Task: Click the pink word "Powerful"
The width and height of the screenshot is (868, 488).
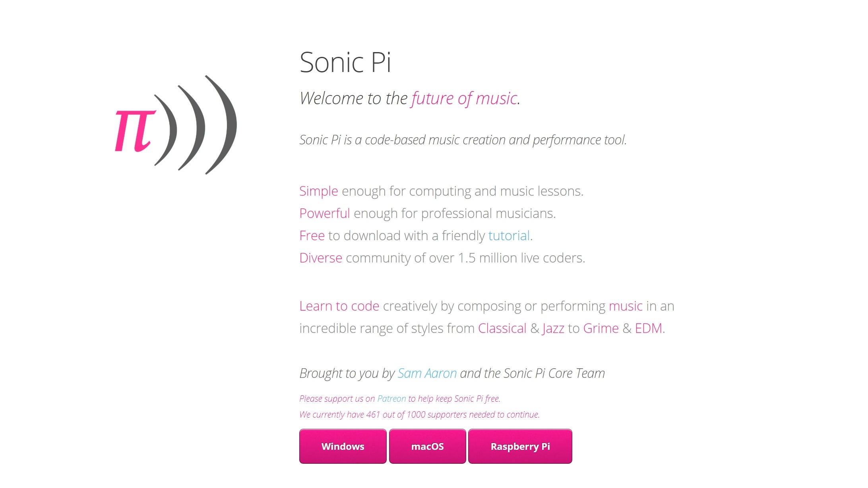Action: (324, 214)
